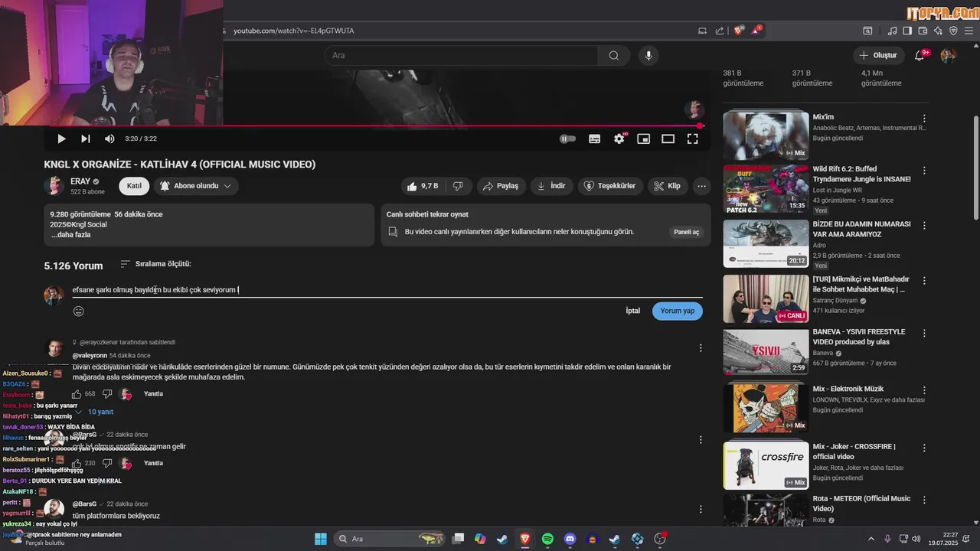Switch to miniplayer mode

point(644,139)
